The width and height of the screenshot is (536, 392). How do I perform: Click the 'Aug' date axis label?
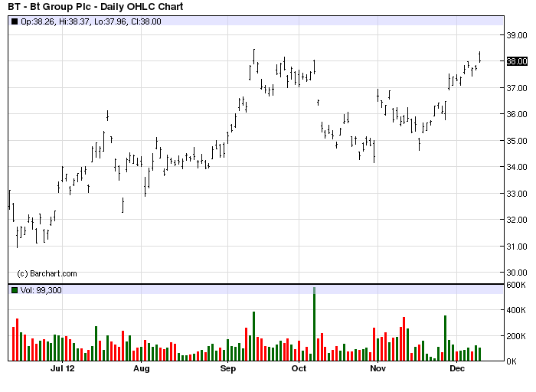(x=141, y=368)
